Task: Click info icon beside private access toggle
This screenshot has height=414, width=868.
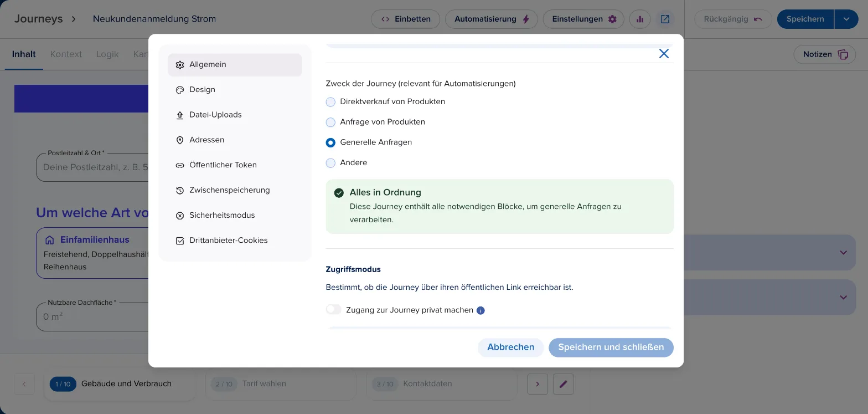Action: pyautogui.click(x=480, y=310)
